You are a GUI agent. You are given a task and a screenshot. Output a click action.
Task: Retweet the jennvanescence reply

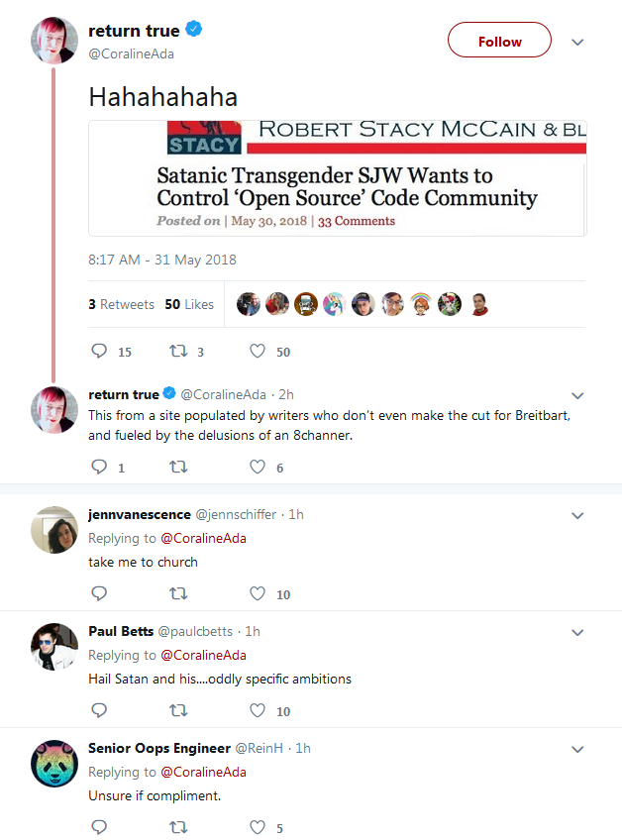[x=178, y=593]
